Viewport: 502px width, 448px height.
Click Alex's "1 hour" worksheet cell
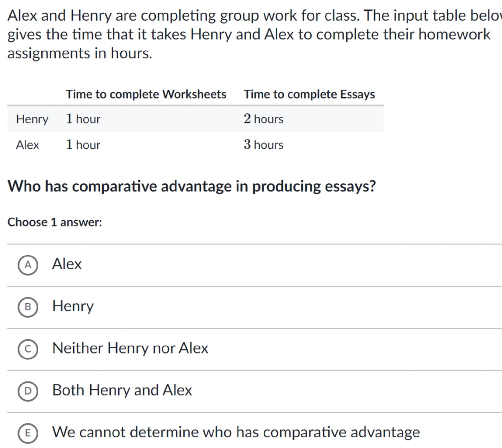point(83,145)
